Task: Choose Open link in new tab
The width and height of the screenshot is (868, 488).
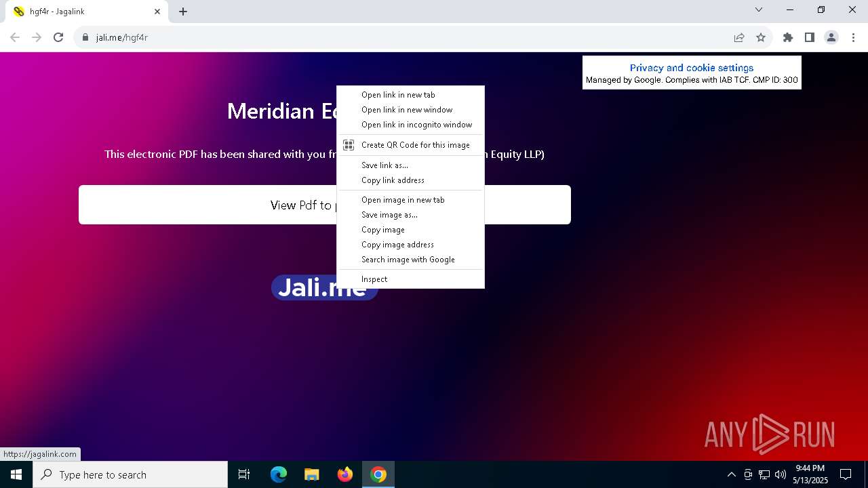Action: [x=411, y=95]
